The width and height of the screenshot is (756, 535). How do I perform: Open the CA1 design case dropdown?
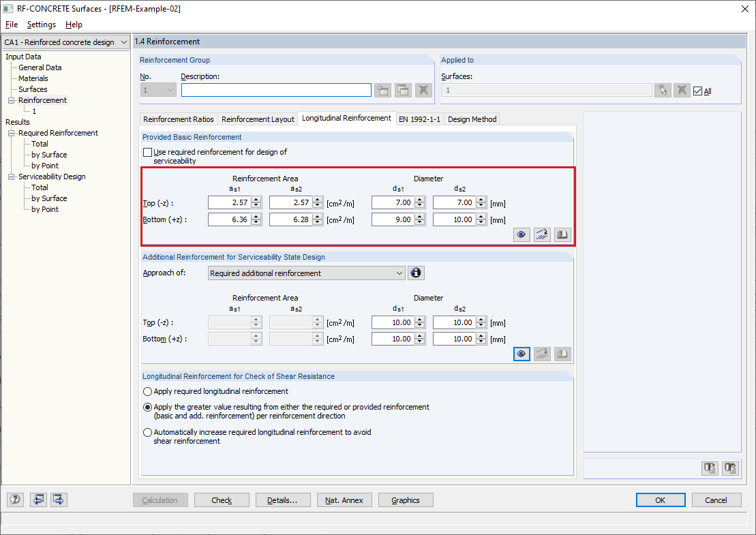coord(65,42)
